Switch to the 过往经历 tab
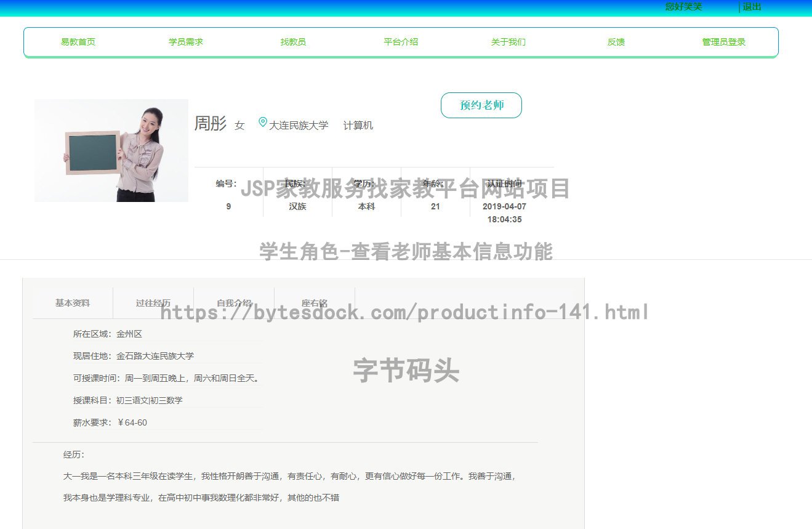The width and height of the screenshot is (812, 529). point(153,302)
